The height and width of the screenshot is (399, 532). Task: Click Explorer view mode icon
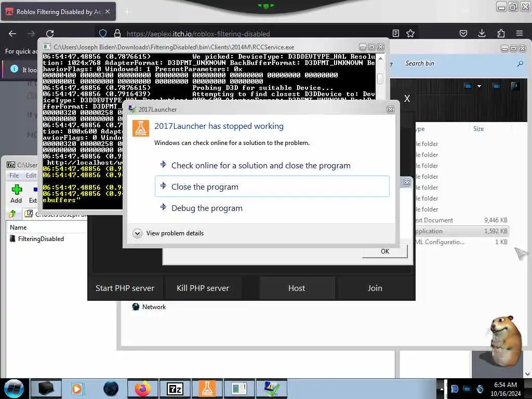[468, 86]
